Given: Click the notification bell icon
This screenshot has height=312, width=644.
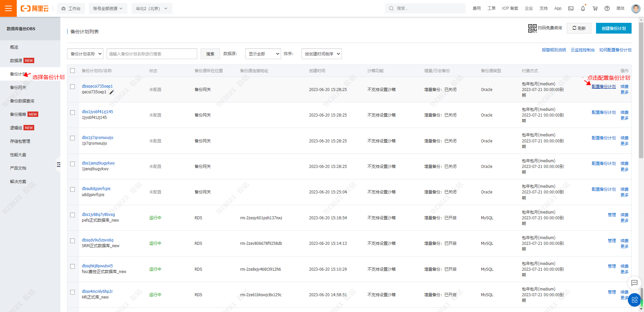Looking at the screenshot, I should [x=583, y=8].
